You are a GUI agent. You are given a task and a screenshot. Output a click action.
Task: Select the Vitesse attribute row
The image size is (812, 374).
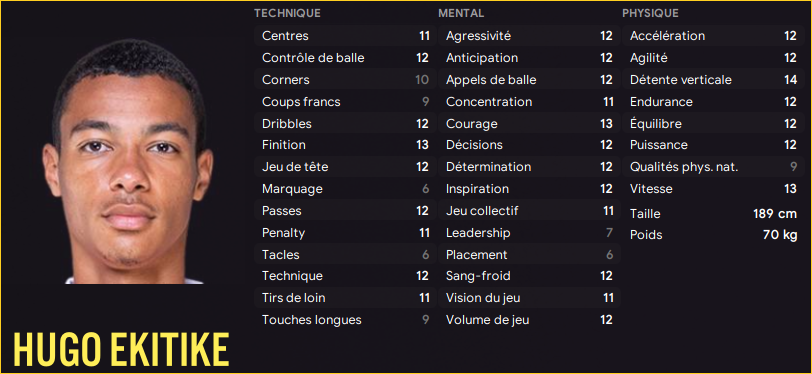coord(713,189)
